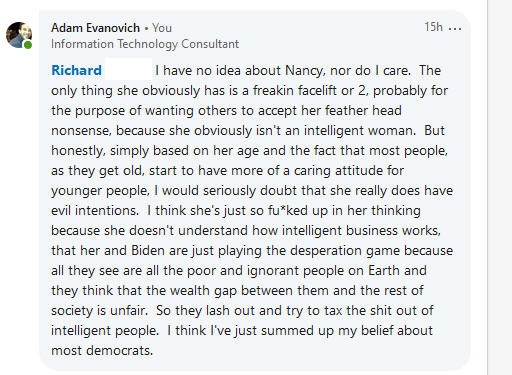This screenshot has height=375, width=512.
Task: Click the words "evil intentions" in the comment
Action: click(x=95, y=210)
